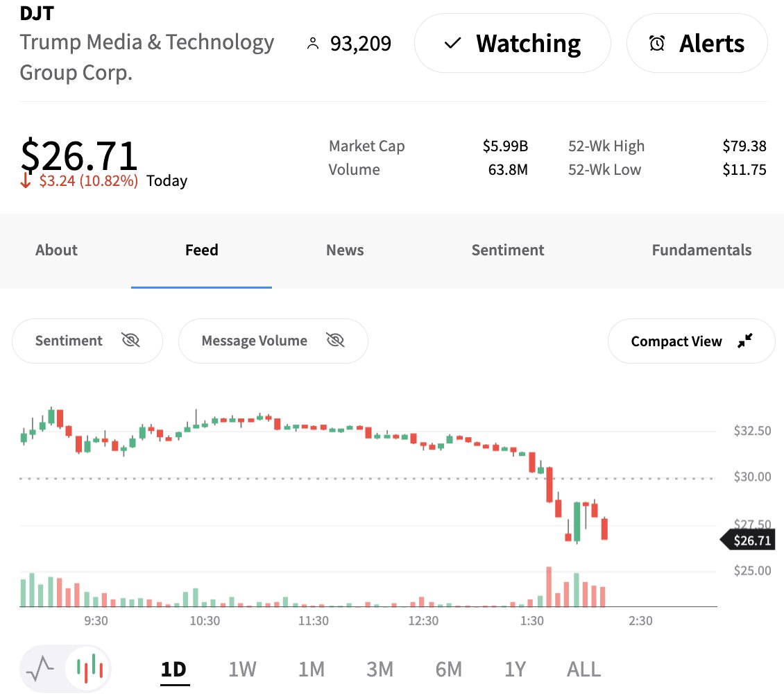Click the 2:30 time axis label
The height and width of the screenshot is (698, 784).
click(640, 621)
